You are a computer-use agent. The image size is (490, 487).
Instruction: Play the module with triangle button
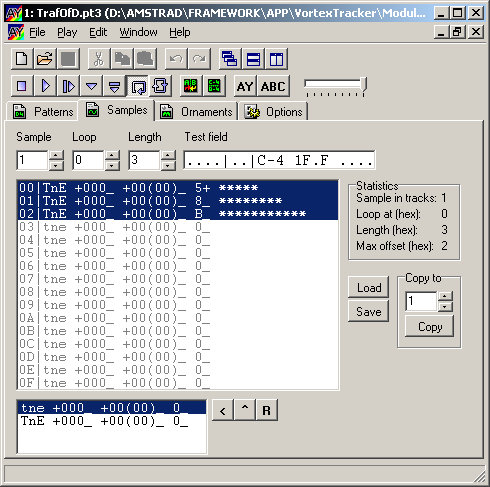point(45,86)
